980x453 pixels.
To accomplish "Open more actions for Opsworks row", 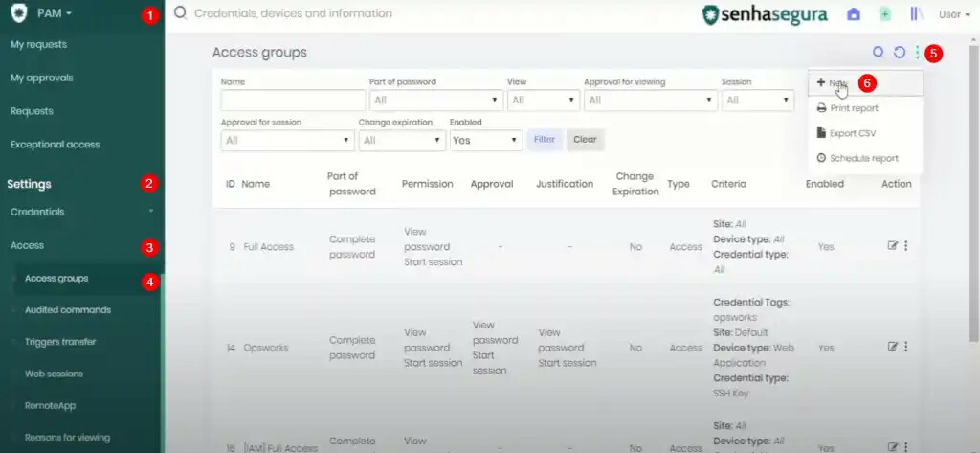I will pos(906,347).
